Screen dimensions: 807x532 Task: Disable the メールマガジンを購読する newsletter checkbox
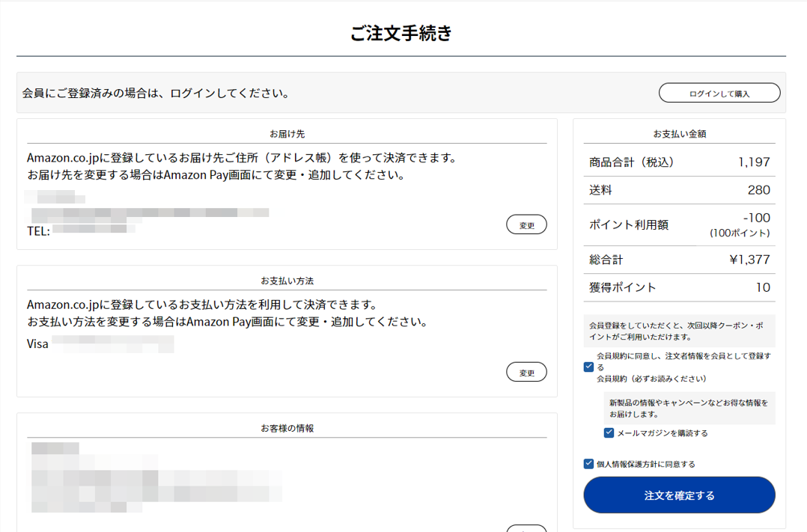pos(609,432)
